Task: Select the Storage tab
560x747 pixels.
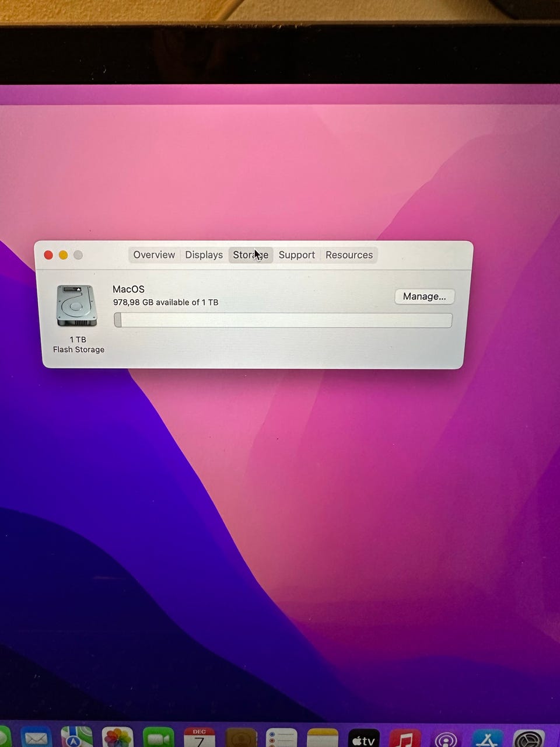Action: (251, 255)
